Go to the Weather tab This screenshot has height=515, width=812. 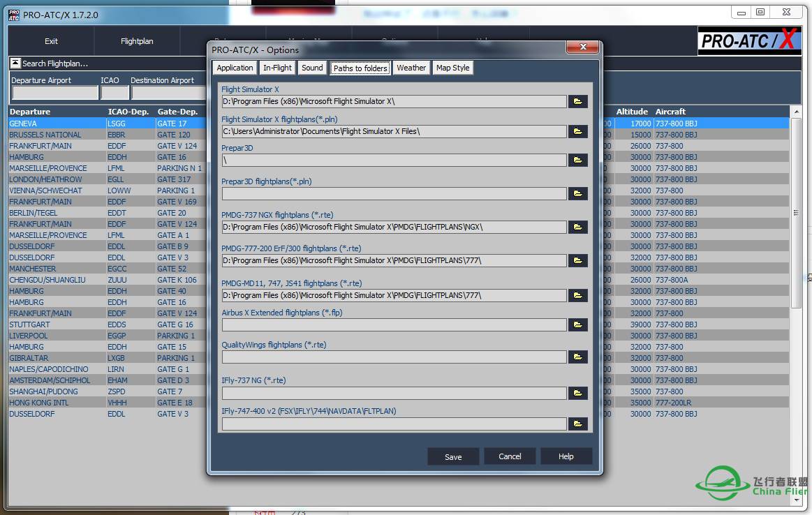[411, 68]
